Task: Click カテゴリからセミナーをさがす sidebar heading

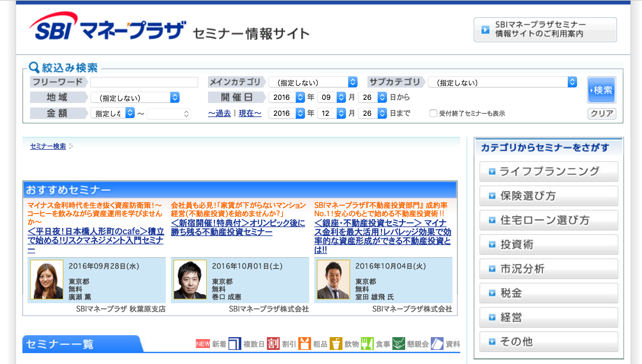Action: (x=545, y=147)
